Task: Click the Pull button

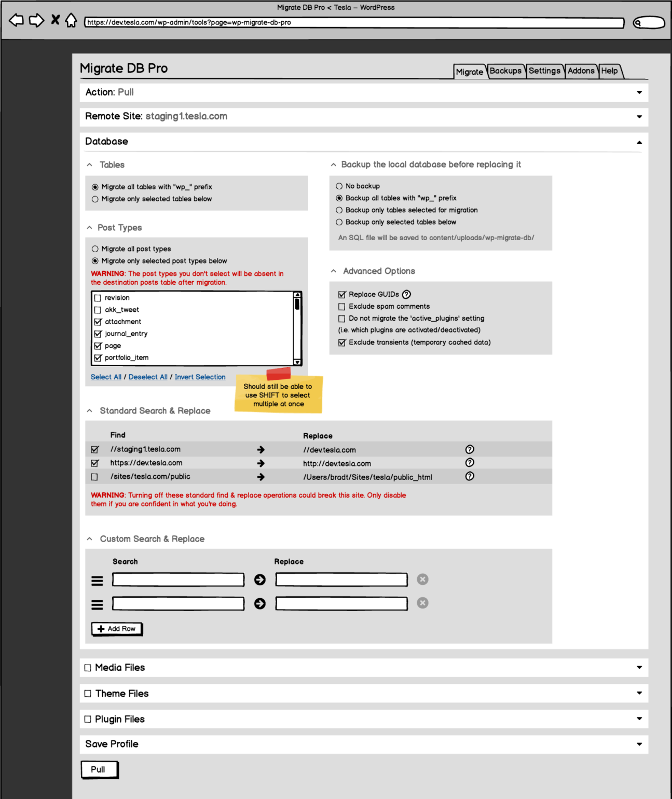Action: [100, 769]
